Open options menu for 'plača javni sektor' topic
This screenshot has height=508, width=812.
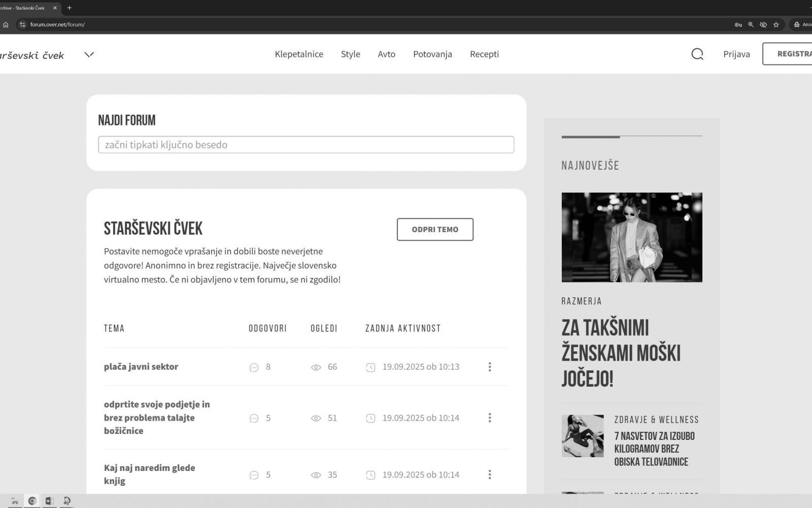point(489,367)
